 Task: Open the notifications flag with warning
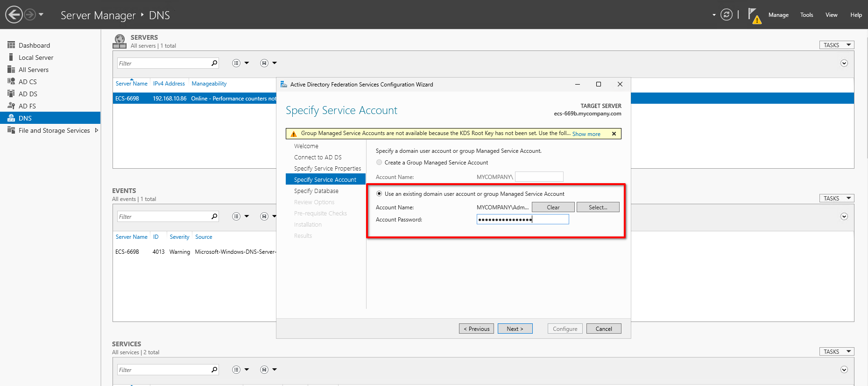pyautogui.click(x=754, y=15)
